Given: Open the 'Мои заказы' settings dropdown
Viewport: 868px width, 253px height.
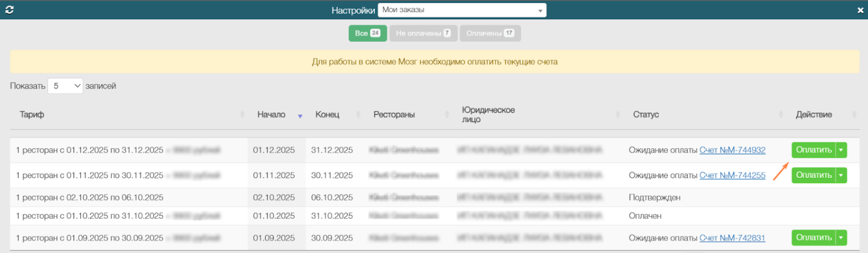Looking at the screenshot, I should pos(462,10).
